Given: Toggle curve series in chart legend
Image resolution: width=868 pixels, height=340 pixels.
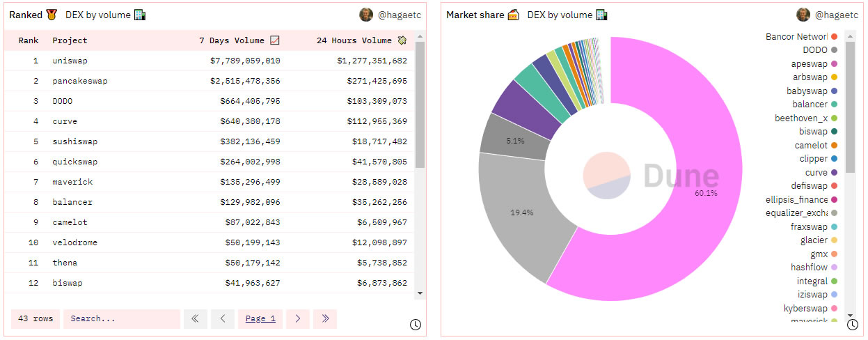Looking at the screenshot, I should click(x=822, y=173).
